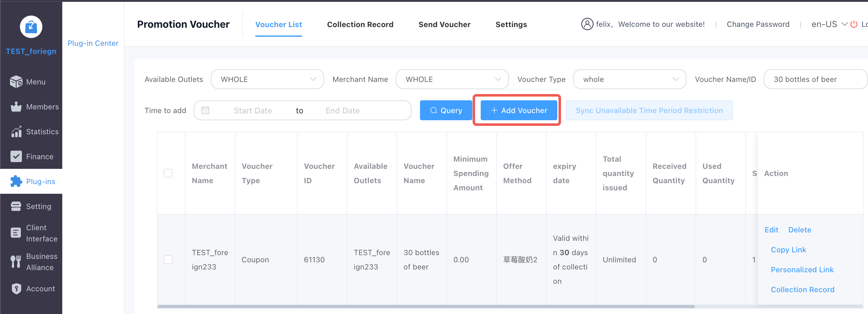Open Account via the shield icon
Viewport: 868px width, 314px height.
pos(16,289)
